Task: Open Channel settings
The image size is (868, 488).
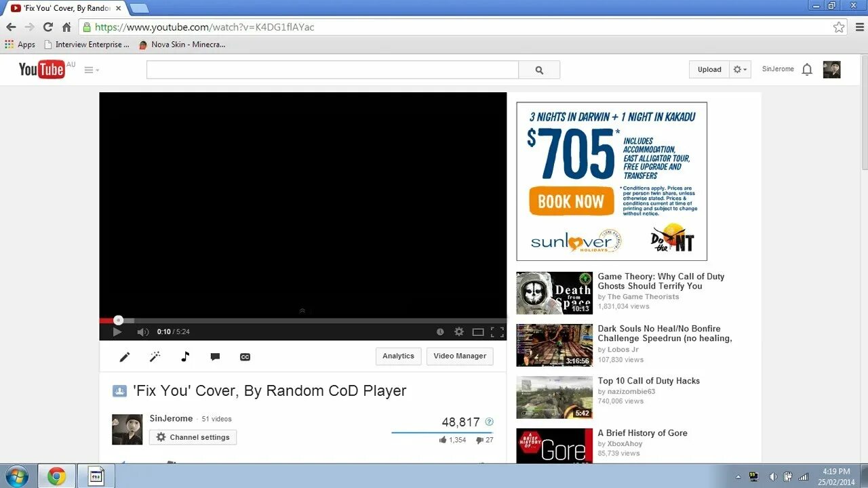Action: click(x=193, y=437)
